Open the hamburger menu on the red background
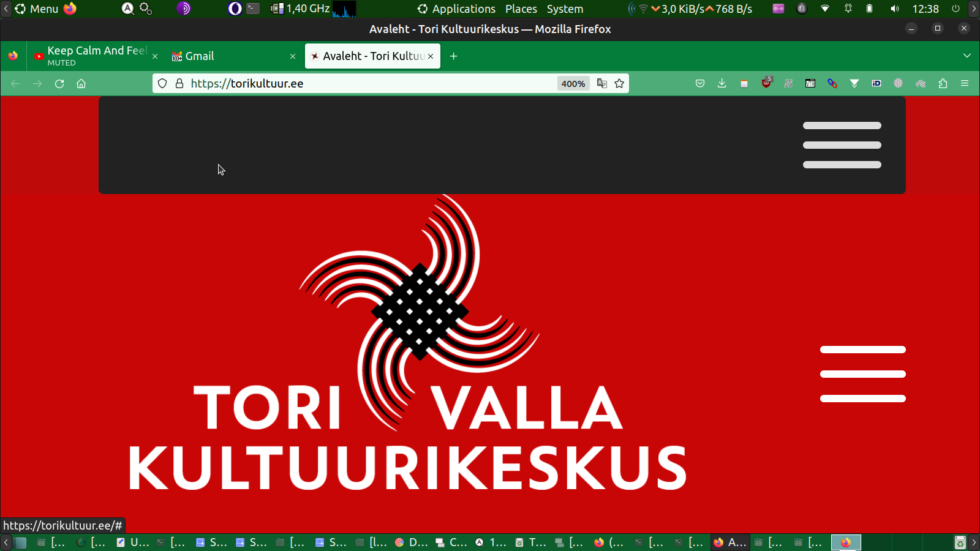 (863, 374)
